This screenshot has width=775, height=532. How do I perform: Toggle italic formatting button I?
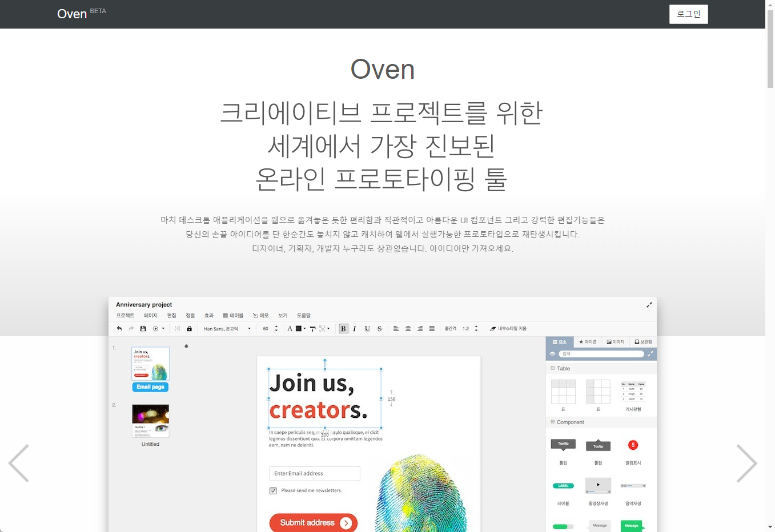click(355, 329)
